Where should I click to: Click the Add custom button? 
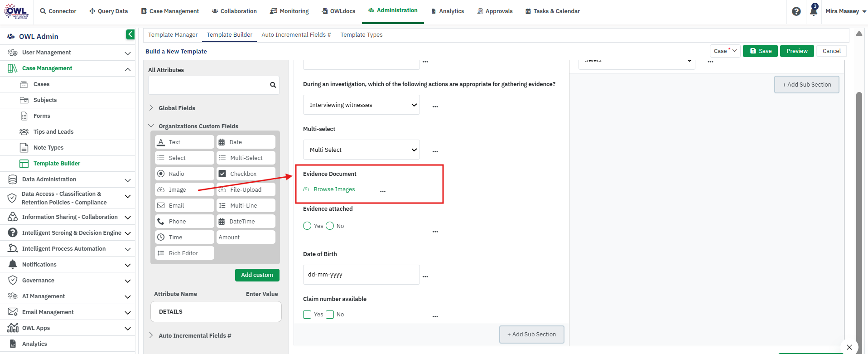(x=257, y=275)
